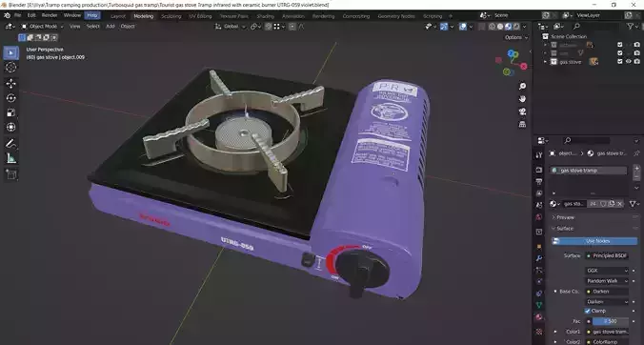The image size is (644, 345).
Task: Hide gas stove collection via eye icon
Action: [629, 62]
